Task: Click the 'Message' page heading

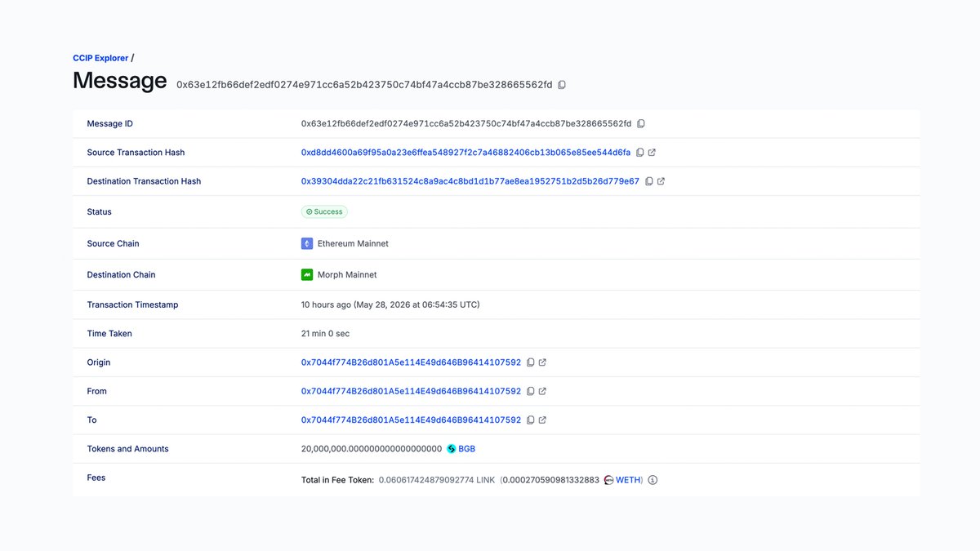Action: click(x=119, y=81)
